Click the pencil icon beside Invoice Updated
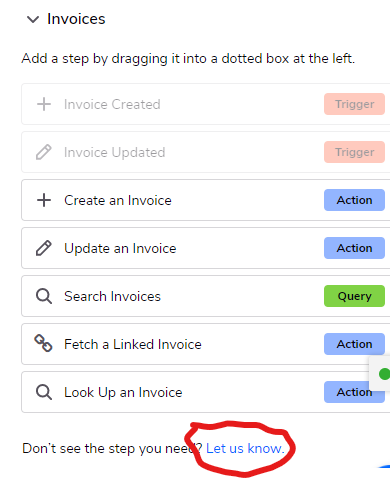Image resolution: width=390 pixels, height=479 pixels. [44, 152]
